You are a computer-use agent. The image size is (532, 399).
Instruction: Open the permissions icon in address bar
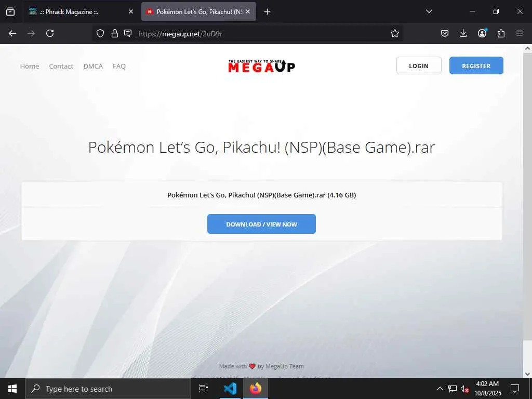point(128,33)
